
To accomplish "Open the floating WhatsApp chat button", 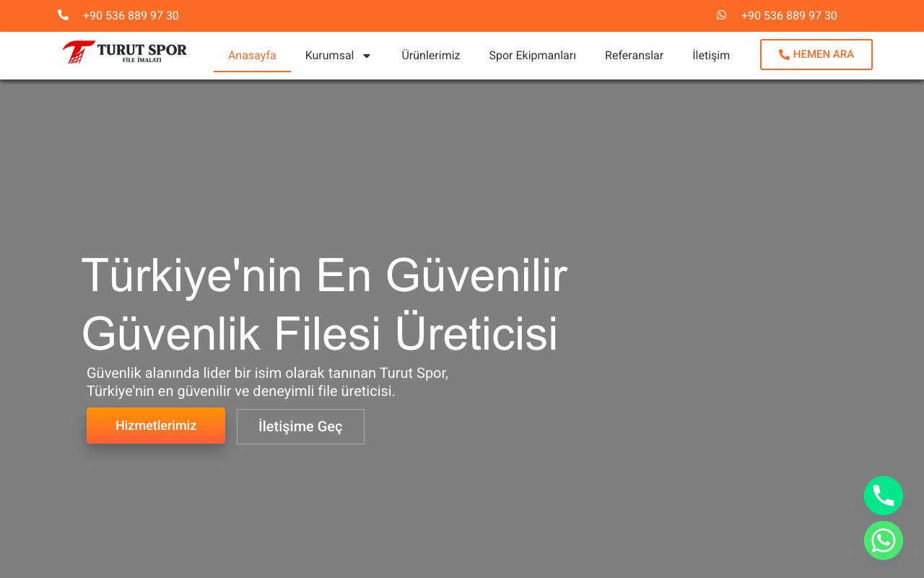I will point(884,540).
